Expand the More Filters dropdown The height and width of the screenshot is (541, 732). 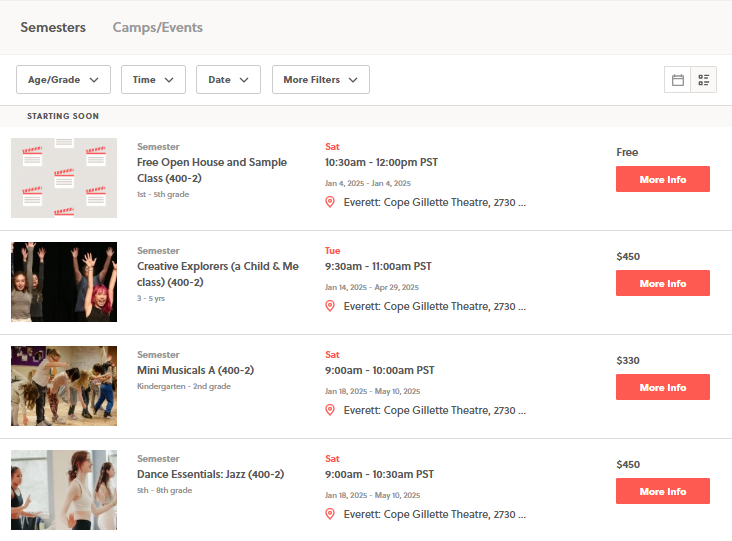point(320,80)
